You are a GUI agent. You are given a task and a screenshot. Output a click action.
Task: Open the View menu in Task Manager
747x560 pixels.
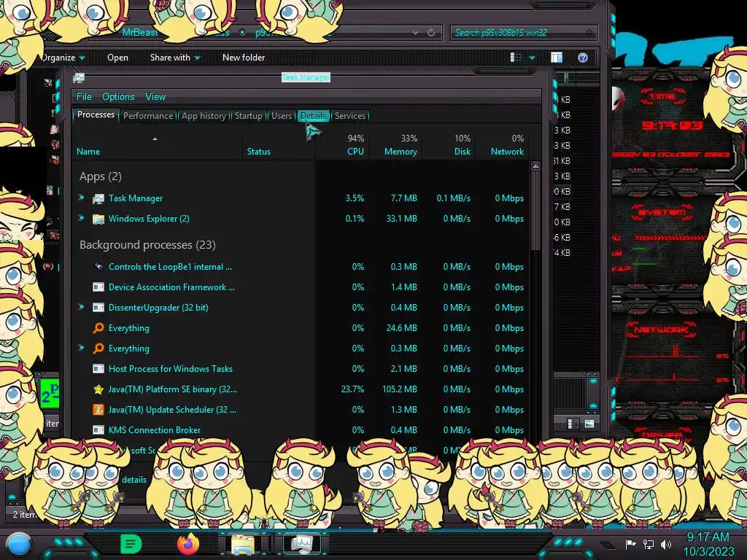pyautogui.click(x=155, y=97)
